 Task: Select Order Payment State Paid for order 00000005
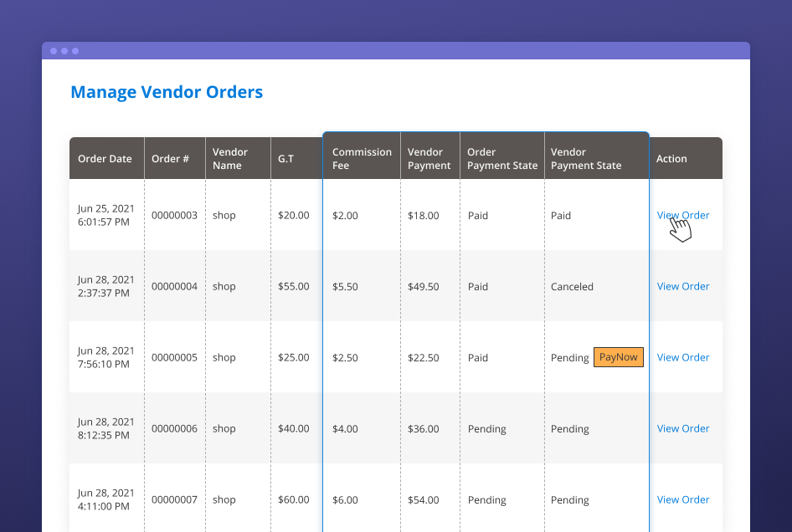tap(478, 358)
